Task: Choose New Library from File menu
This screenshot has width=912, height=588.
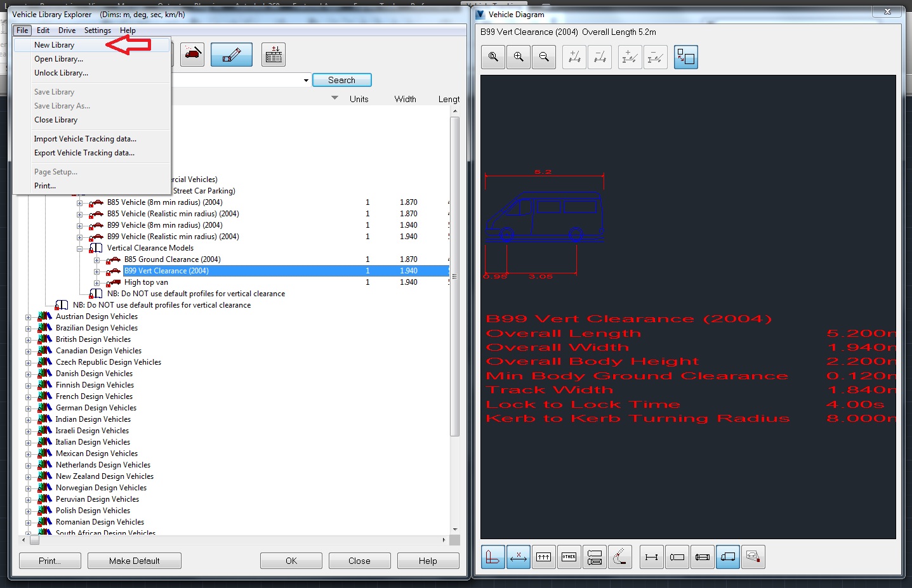Action: point(92,45)
